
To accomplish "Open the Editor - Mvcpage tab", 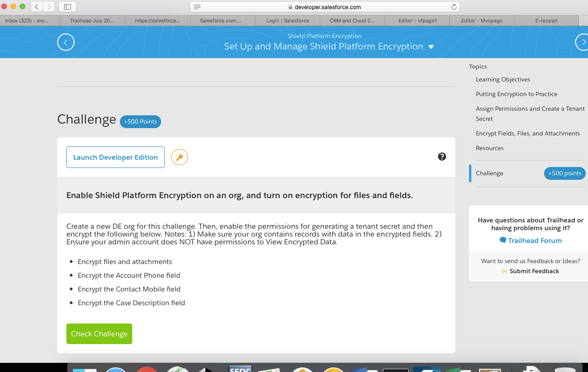I will point(482,21).
